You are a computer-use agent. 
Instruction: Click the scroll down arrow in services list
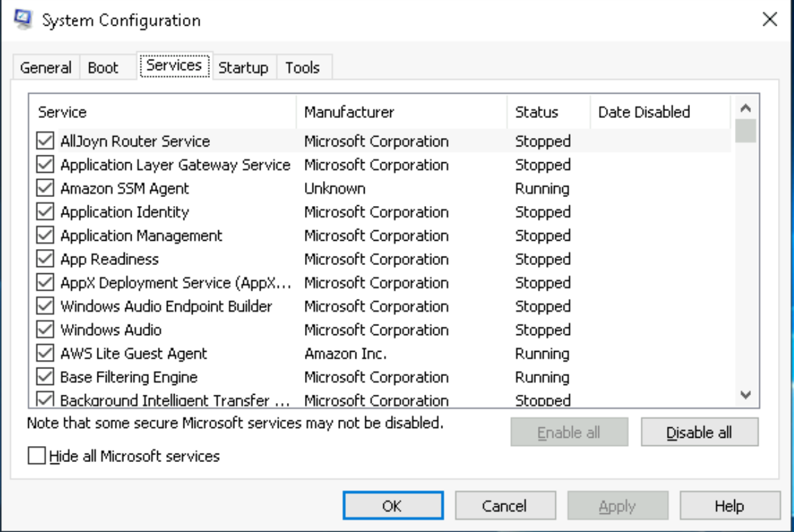(745, 395)
